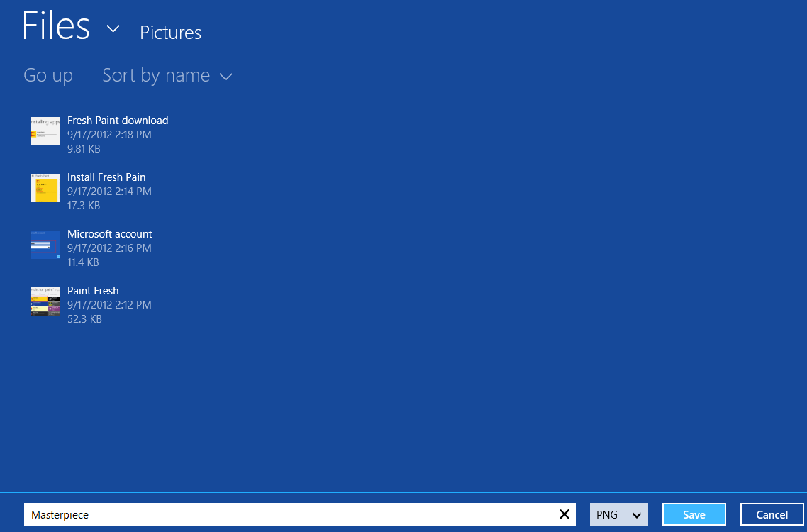Click the Files app title

[55, 26]
